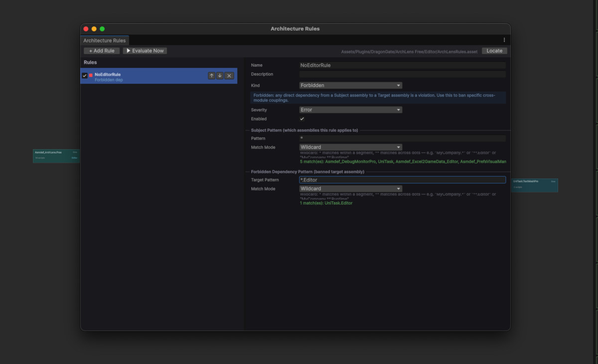Uncheck the Enabled checkbox
598x364 pixels.
tap(302, 119)
